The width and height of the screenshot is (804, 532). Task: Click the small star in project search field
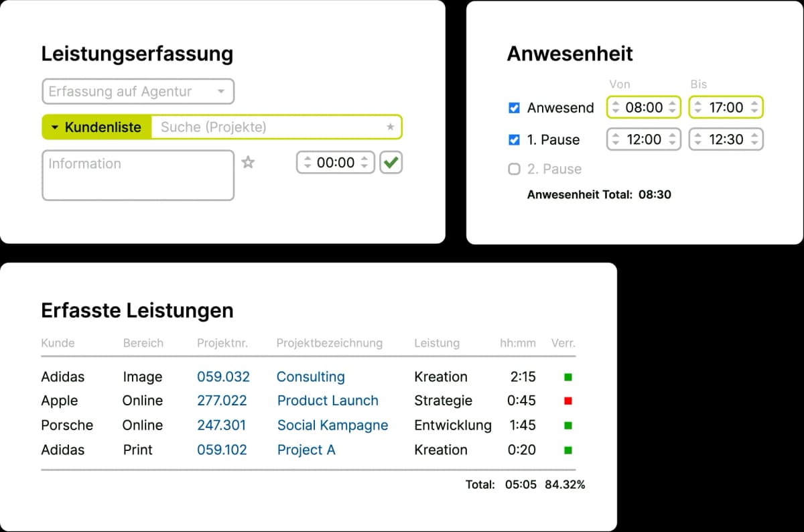[391, 127]
